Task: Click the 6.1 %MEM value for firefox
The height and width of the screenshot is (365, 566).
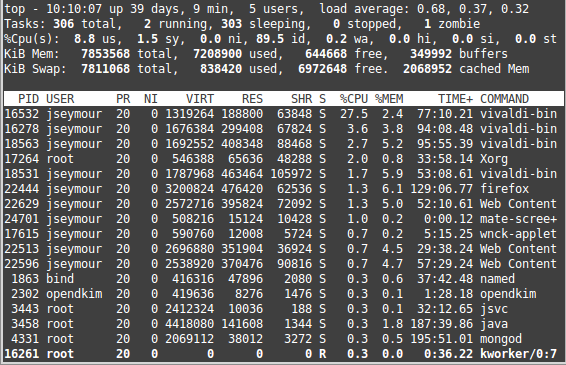Action: coord(392,189)
